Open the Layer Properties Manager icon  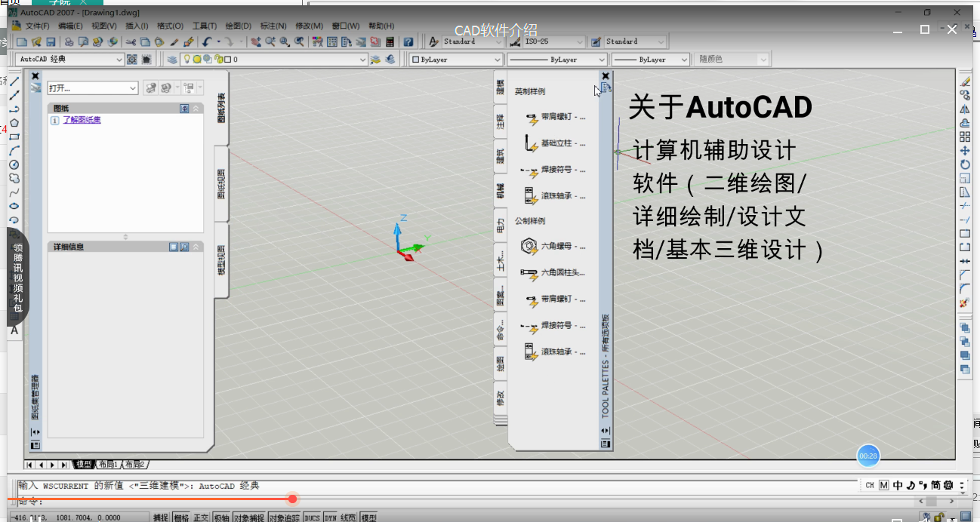[171, 59]
